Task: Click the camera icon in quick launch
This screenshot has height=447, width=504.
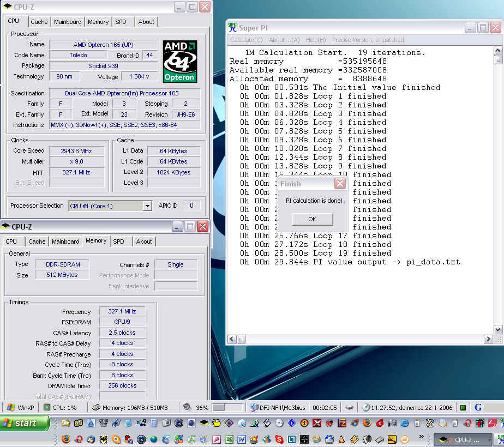Action: pyautogui.click(x=166, y=423)
